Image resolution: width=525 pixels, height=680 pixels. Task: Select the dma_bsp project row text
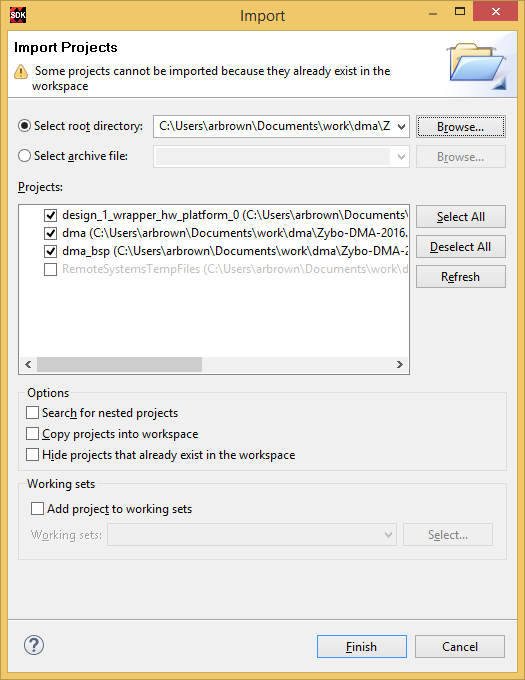(235, 251)
